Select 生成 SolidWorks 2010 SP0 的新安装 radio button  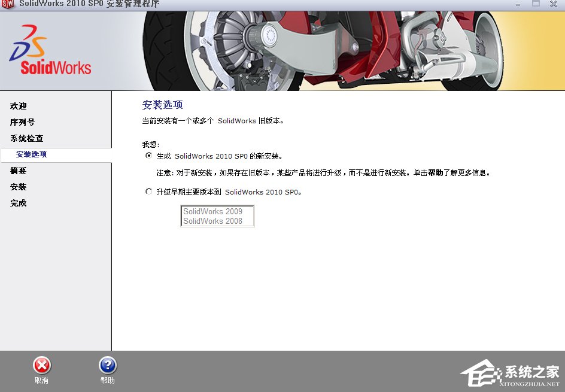point(148,156)
